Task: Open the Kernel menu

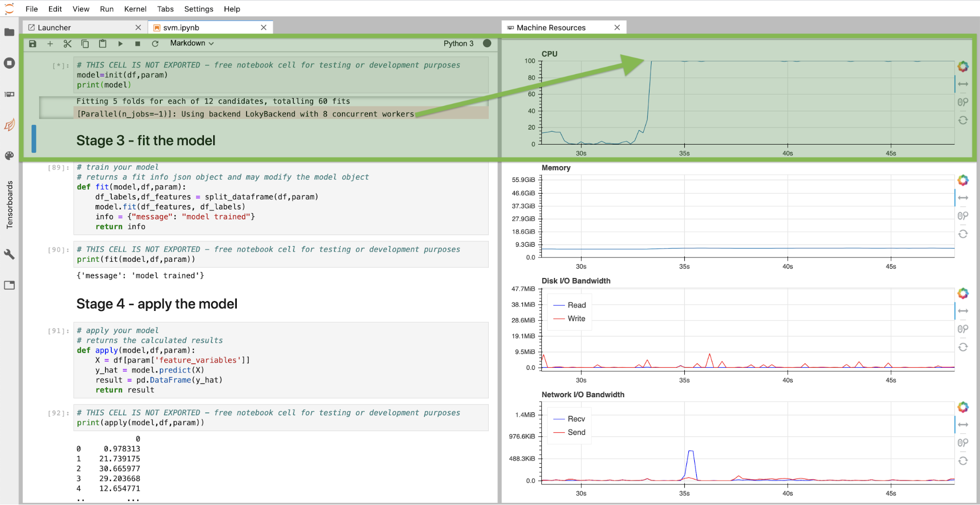Action: (x=135, y=9)
